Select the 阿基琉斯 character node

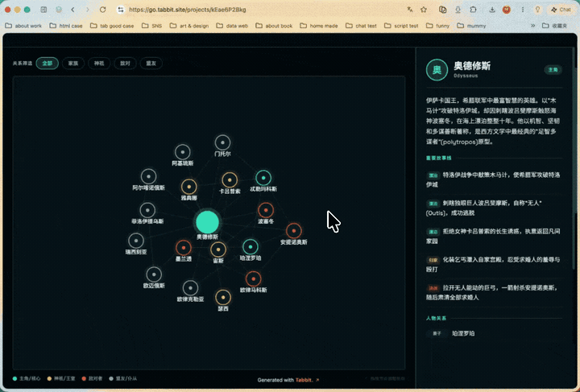(182, 152)
